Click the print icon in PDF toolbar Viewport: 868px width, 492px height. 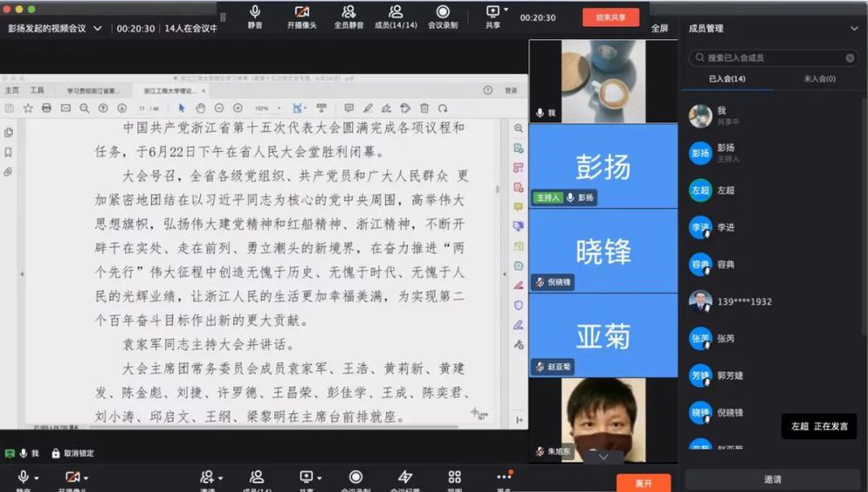(x=47, y=108)
